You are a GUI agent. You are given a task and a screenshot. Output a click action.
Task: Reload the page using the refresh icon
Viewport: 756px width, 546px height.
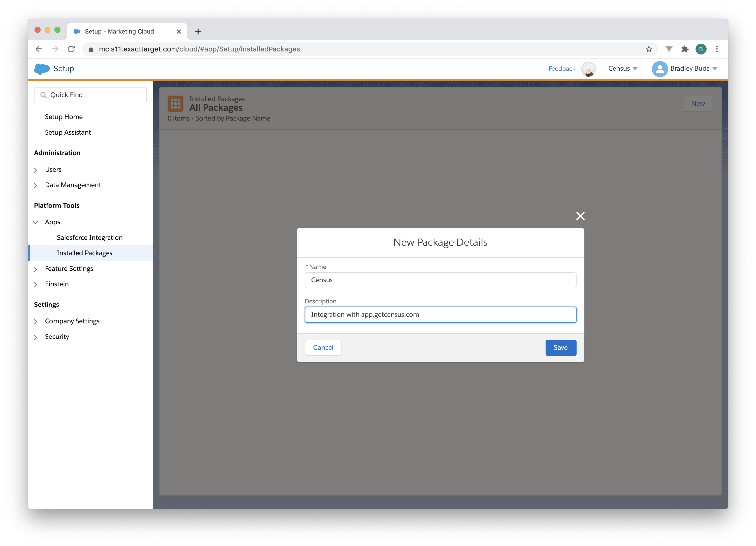71,49
